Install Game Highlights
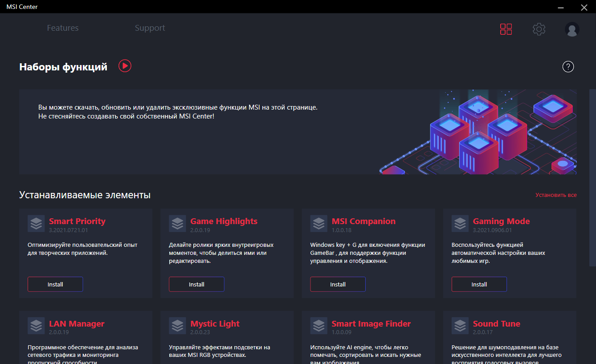 [x=196, y=284]
